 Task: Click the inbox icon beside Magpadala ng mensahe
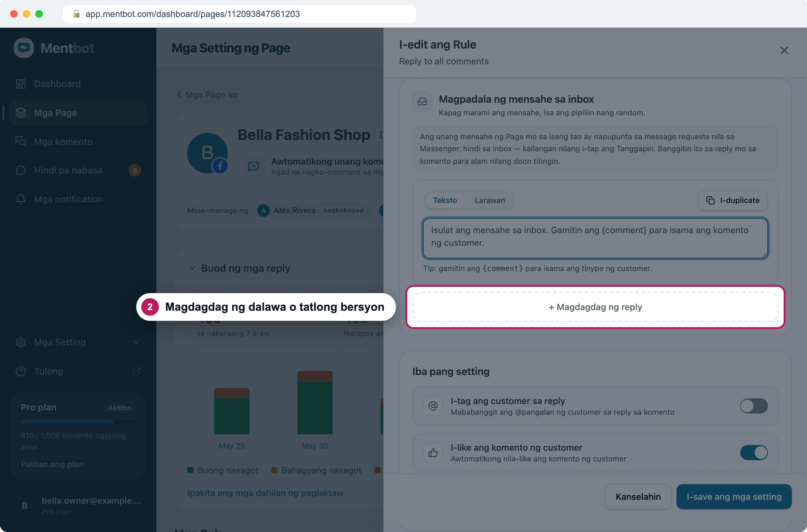(422, 101)
